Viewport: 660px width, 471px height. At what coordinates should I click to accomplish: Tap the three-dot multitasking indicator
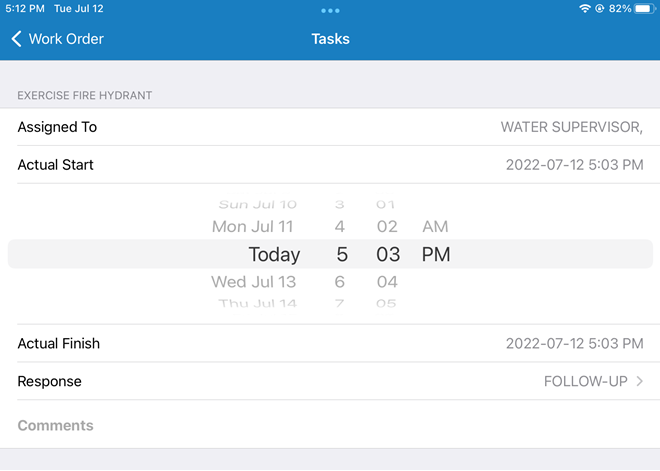click(x=330, y=10)
